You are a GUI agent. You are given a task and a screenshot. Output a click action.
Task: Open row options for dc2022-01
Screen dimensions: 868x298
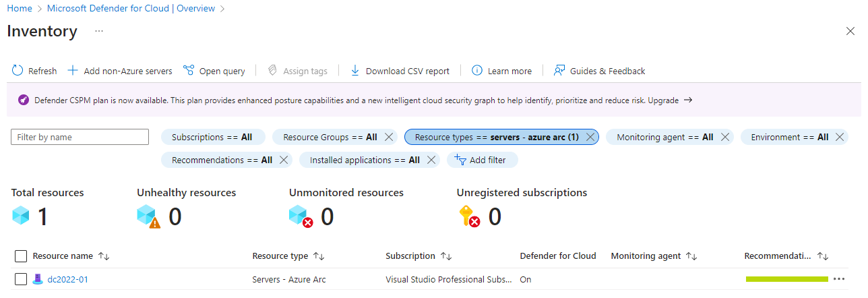(838, 279)
